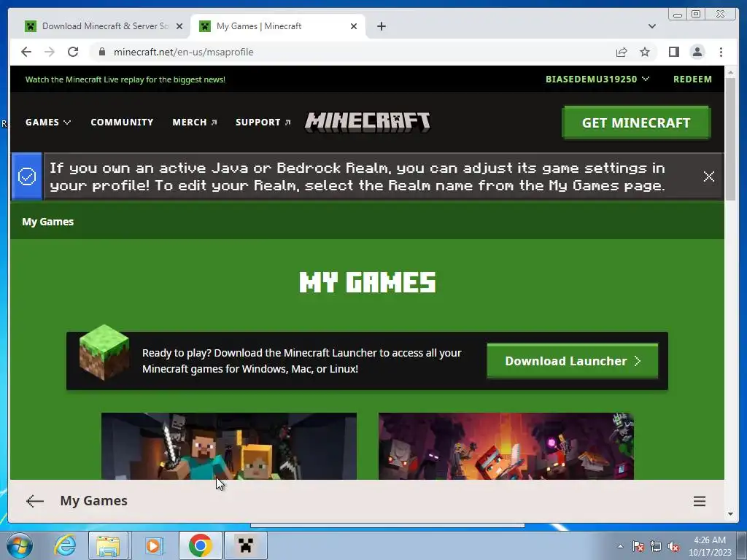This screenshot has width=747, height=560.
Task: Dismiss the Realm notification banner
Action: tap(708, 176)
